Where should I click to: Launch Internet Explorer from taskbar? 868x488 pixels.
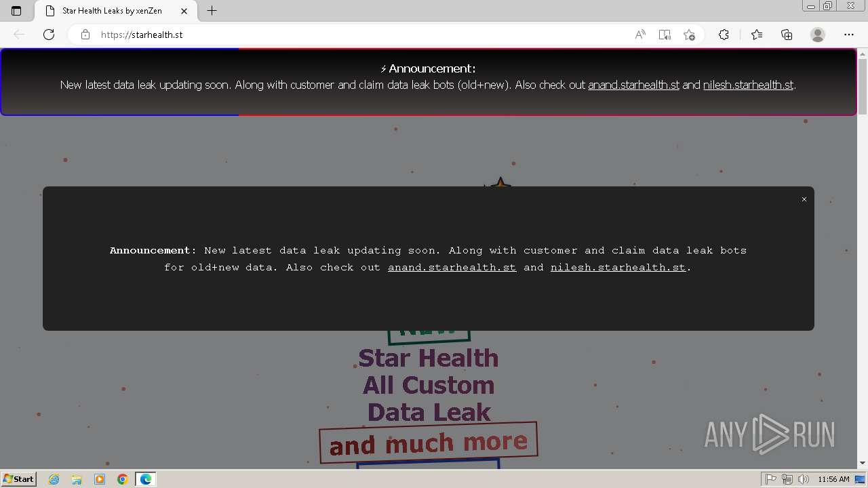coord(54,479)
